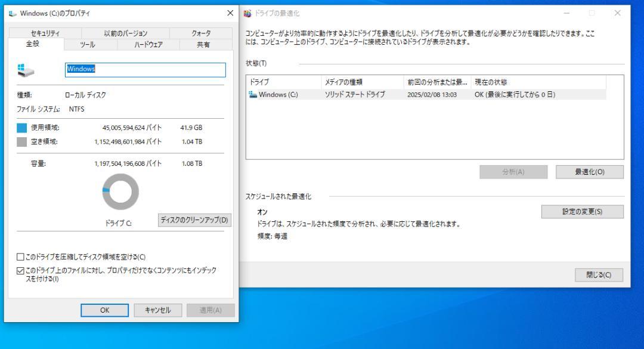The width and height of the screenshot is (644, 349).
Task: Click the NTFS file system value
Action: [76, 109]
